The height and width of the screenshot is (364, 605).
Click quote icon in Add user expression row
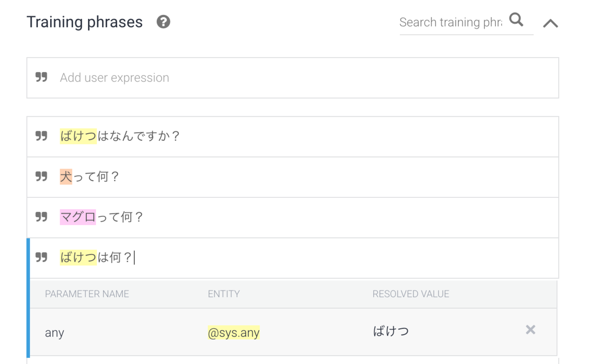click(42, 77)
